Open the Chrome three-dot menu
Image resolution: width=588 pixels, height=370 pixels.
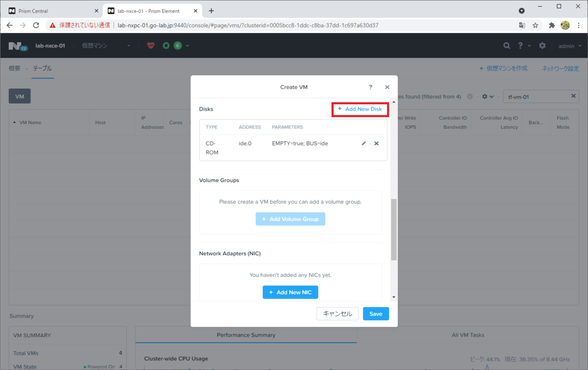[578, 25]
